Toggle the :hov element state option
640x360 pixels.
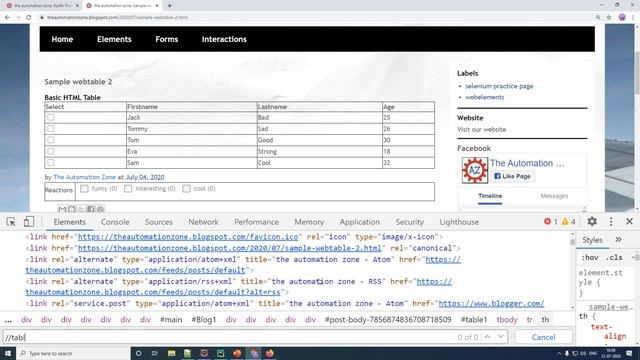(x=589, y=258)
